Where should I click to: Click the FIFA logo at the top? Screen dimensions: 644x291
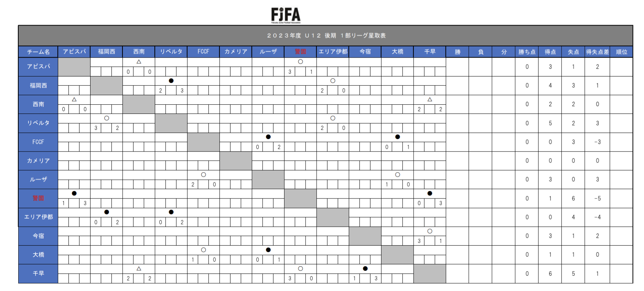[286, 15]
